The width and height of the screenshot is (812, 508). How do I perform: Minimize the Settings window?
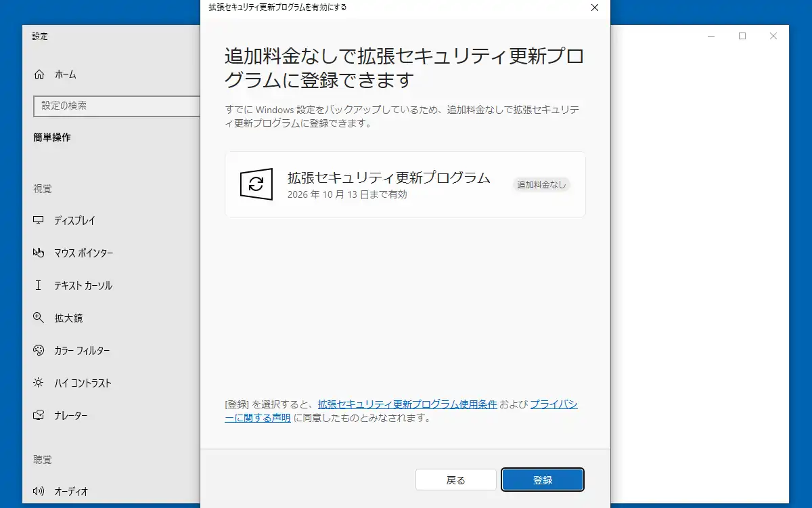pos(711,36)
